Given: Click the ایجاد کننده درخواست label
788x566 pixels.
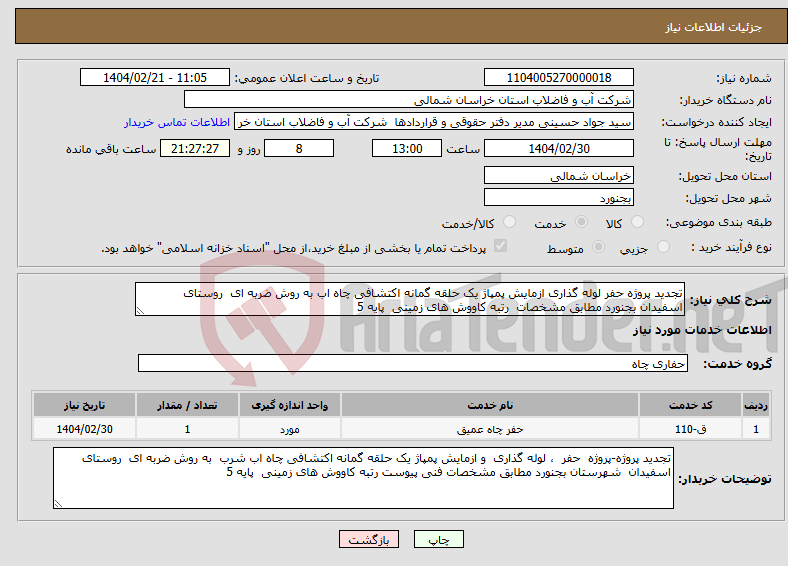Looking at the screenshot, I should tap(717, 123).
